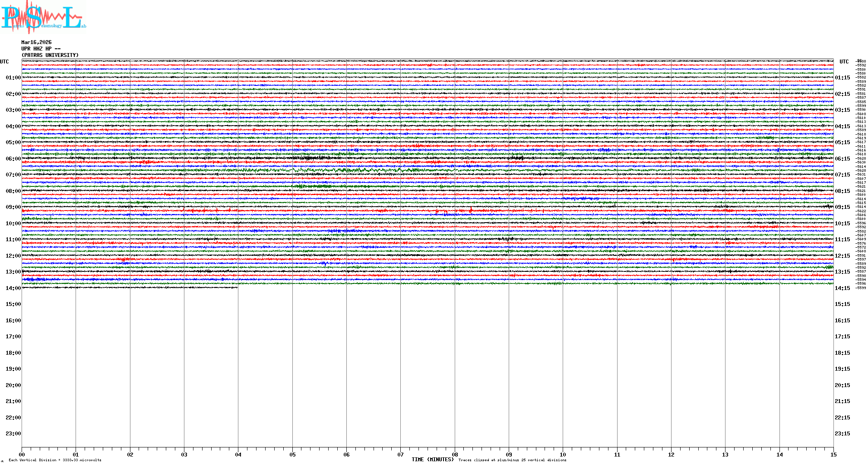The width and height of the screenshot is (868, 466).
Task: Click minute 00 tick on bottom axis
Action: [22, 454]
